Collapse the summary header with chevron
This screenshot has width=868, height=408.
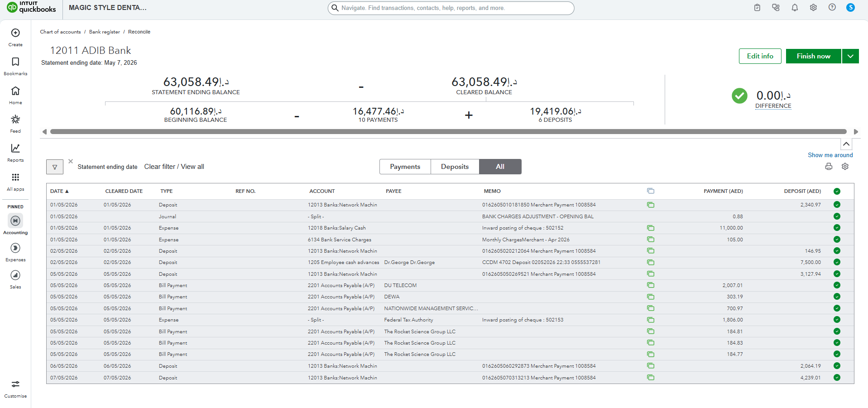[846, 144]
